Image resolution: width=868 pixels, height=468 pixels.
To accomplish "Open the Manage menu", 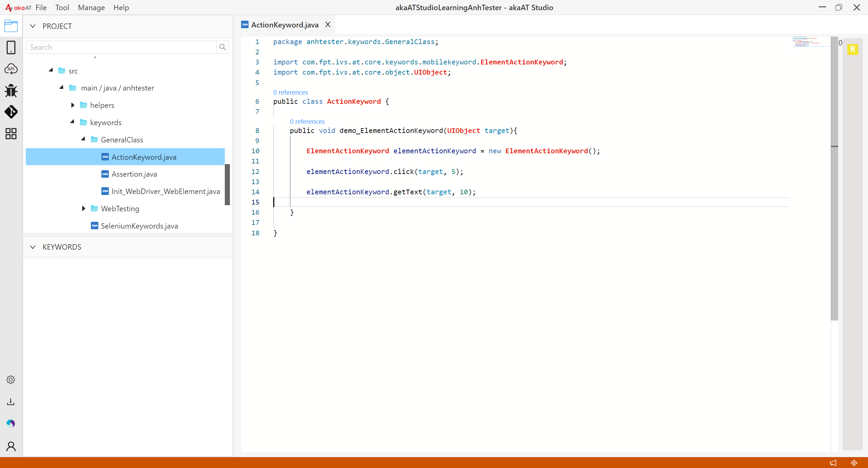I will click(91, 7).
